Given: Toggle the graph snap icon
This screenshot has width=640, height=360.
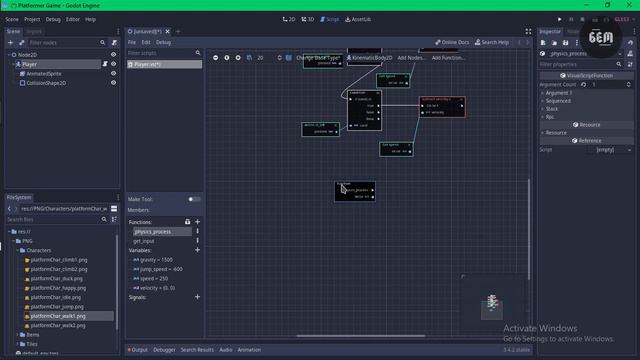Looking at the screenshot, I should pyautogui.click(x=249, y=58).
